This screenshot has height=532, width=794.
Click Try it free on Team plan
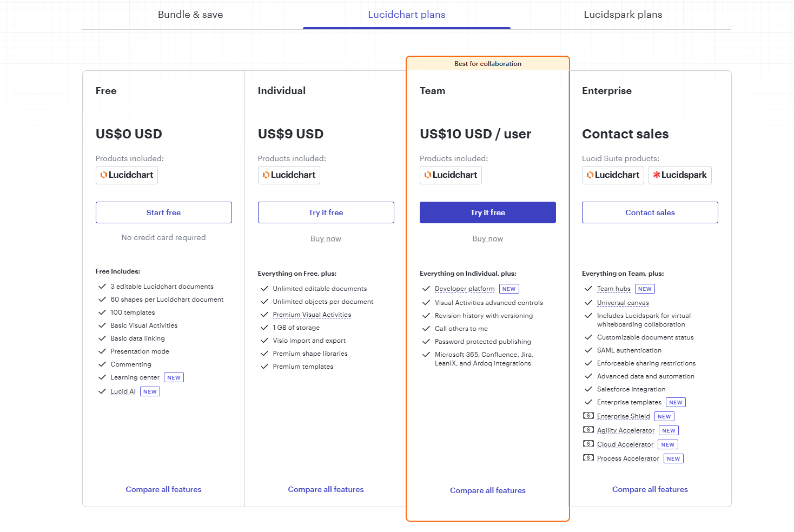pos(488,212)
